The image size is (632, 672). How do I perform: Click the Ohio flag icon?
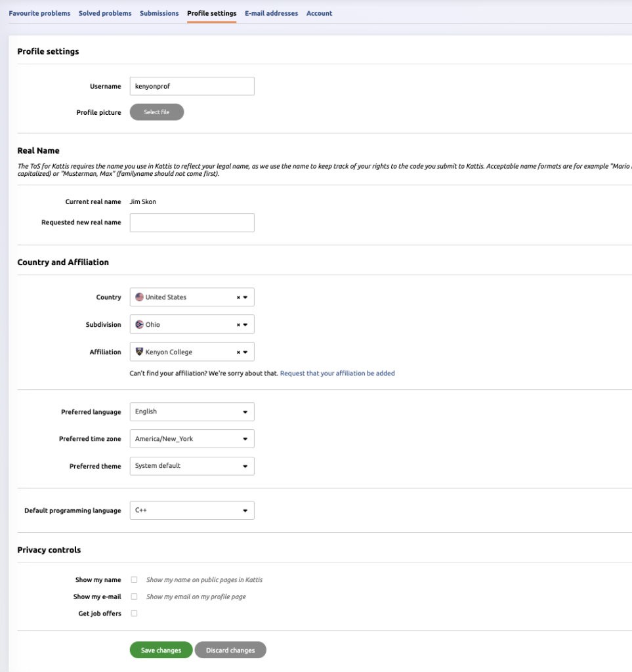(139, 325)
